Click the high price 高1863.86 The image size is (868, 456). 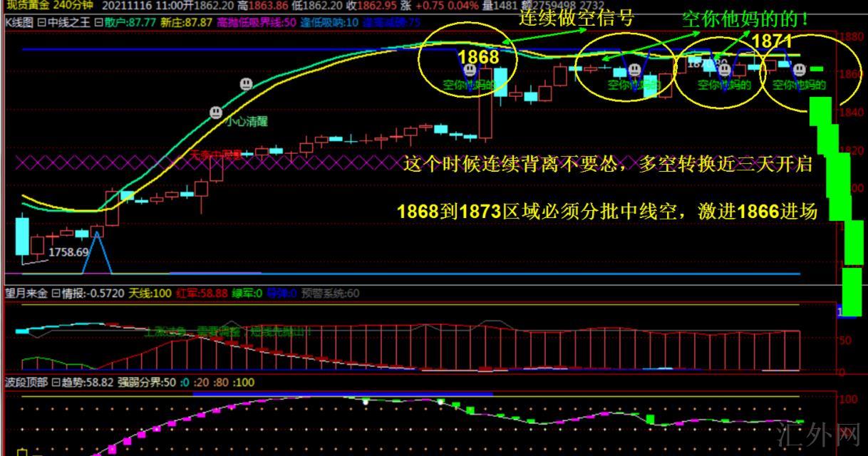(262, 5)
